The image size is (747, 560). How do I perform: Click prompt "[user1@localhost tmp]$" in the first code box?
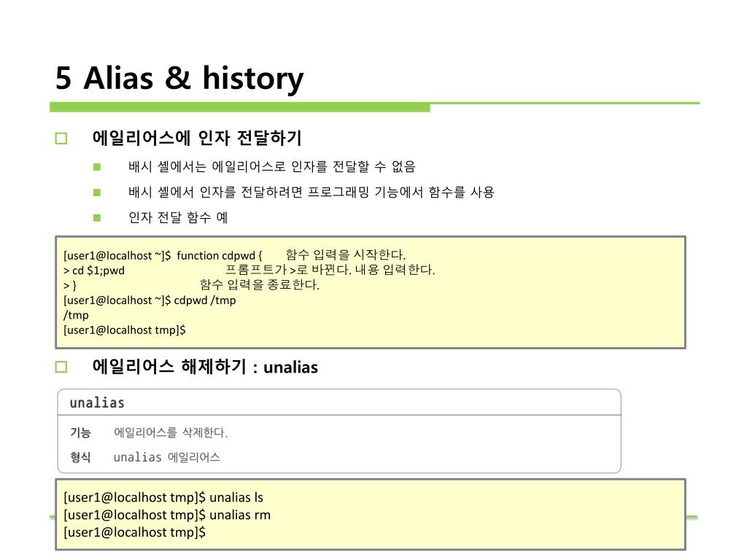click(124, 330)
